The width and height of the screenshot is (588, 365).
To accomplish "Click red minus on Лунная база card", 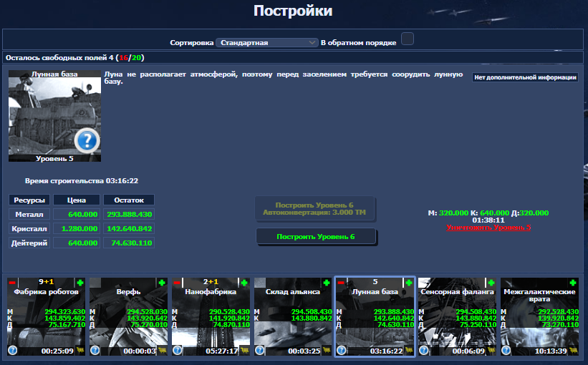I will pyautogui.click(x=341, y=283).
